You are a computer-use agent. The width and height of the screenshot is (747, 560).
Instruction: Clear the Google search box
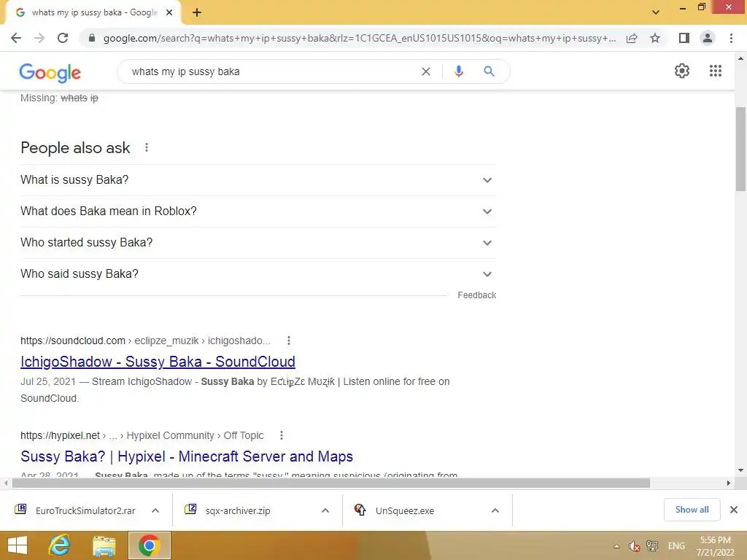tap(426, 71)
